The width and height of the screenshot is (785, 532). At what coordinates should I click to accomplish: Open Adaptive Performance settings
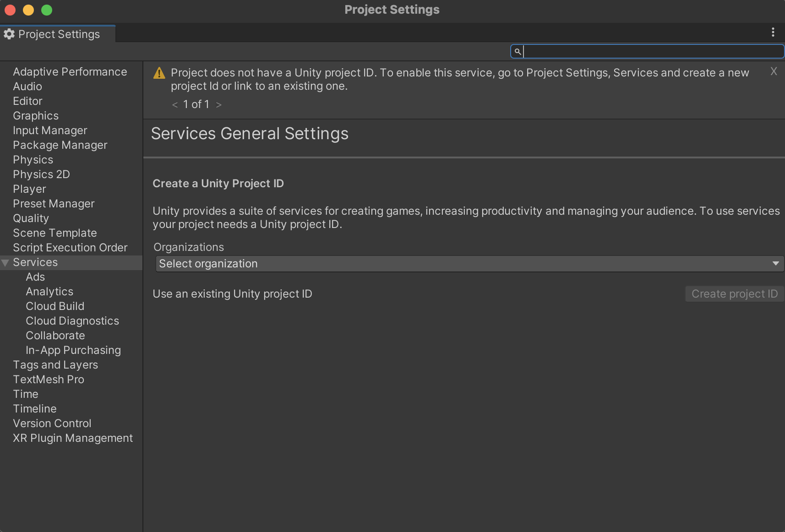(x=70, y=72)
